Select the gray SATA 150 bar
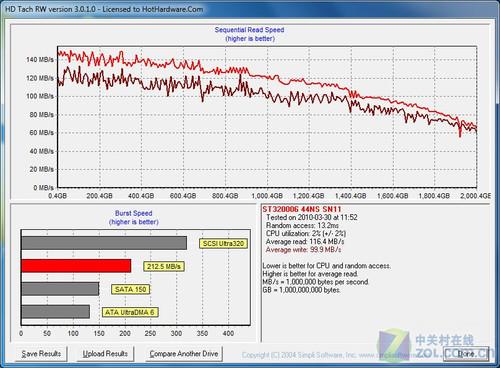 click(x=60, y=289)
